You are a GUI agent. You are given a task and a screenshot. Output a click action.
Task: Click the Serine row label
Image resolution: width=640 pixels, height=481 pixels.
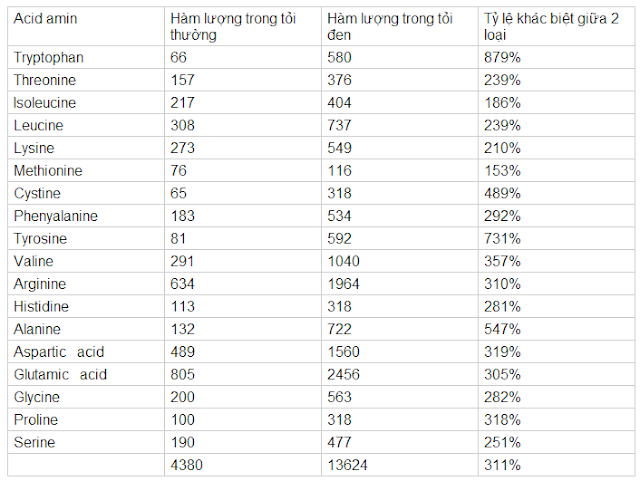click(34, 443)
